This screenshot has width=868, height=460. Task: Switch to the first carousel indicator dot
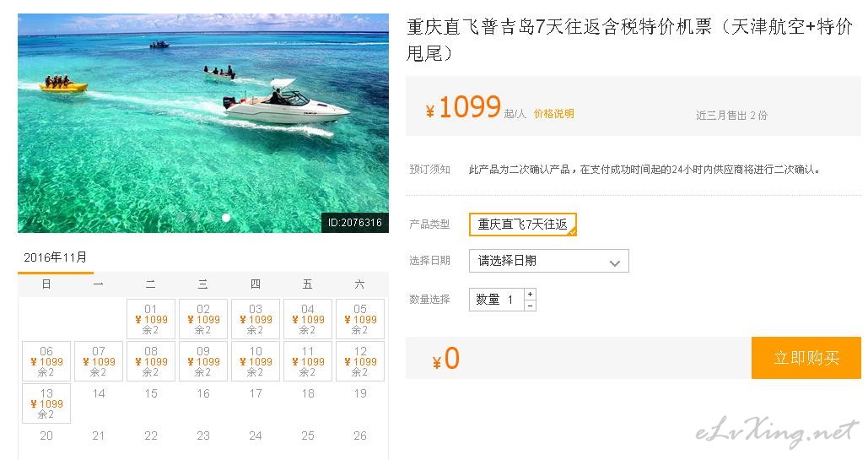tap(181, 218)
